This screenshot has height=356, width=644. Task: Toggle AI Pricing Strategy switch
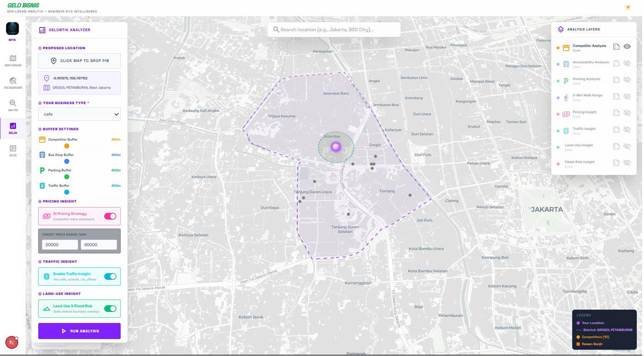click(111, 217)
